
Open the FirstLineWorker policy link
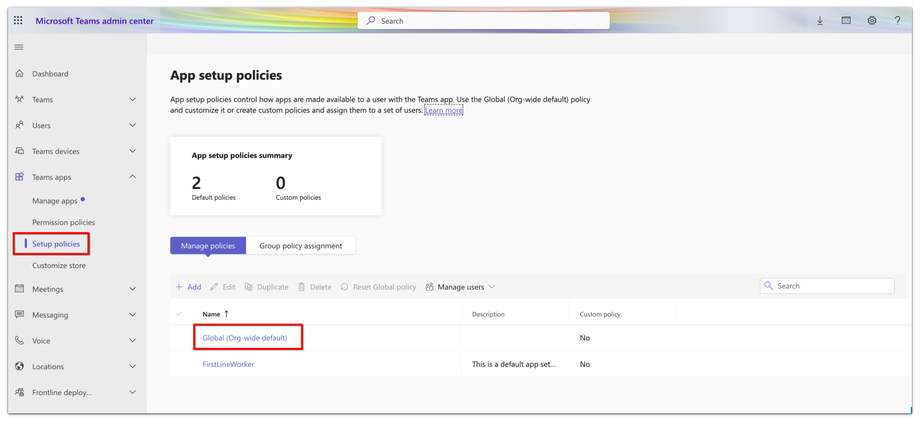click(x=228, y=364)
